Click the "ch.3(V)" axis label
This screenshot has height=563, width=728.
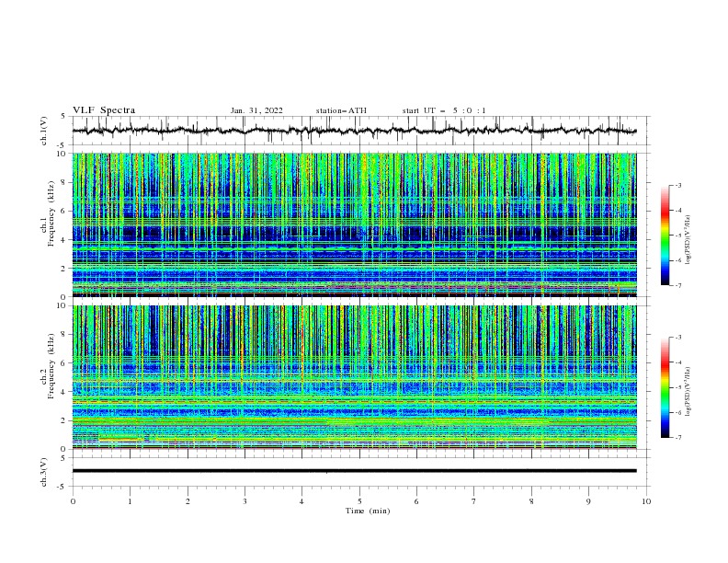tap(44, 472)
